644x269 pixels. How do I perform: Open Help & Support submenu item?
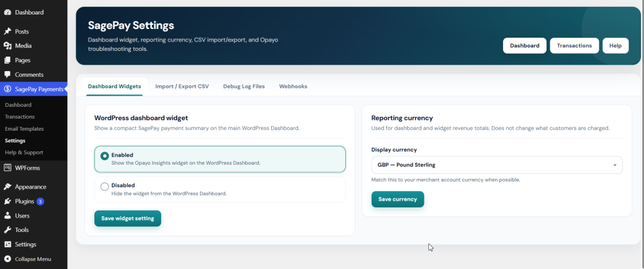click(x=24, y=153)
